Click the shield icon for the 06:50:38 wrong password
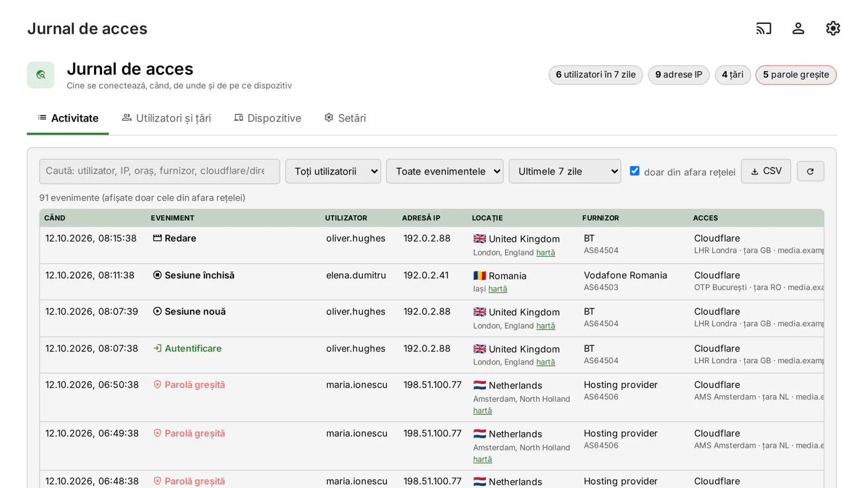This screenshot has width=868, height=488. point(157,384)
